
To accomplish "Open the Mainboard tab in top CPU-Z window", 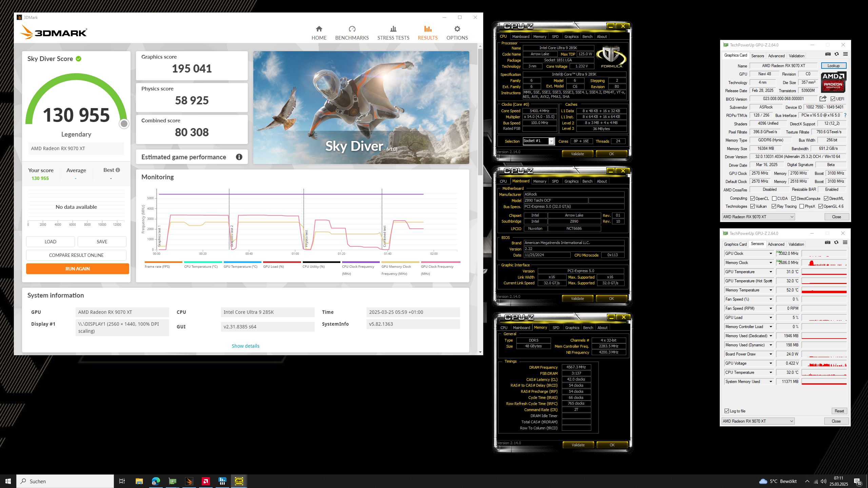I will click(x=520, y=37).
